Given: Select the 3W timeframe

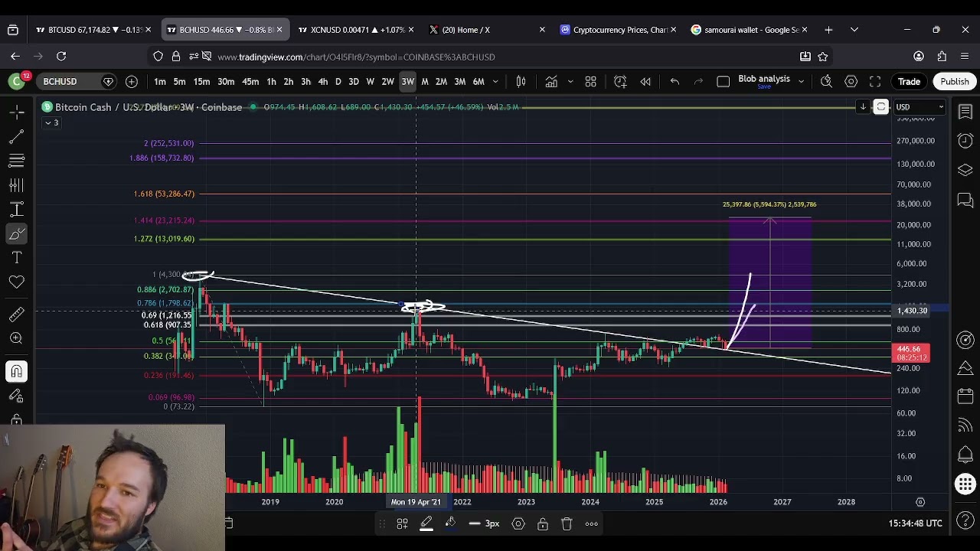Looking at the screenshot, I should pos(407,81).
